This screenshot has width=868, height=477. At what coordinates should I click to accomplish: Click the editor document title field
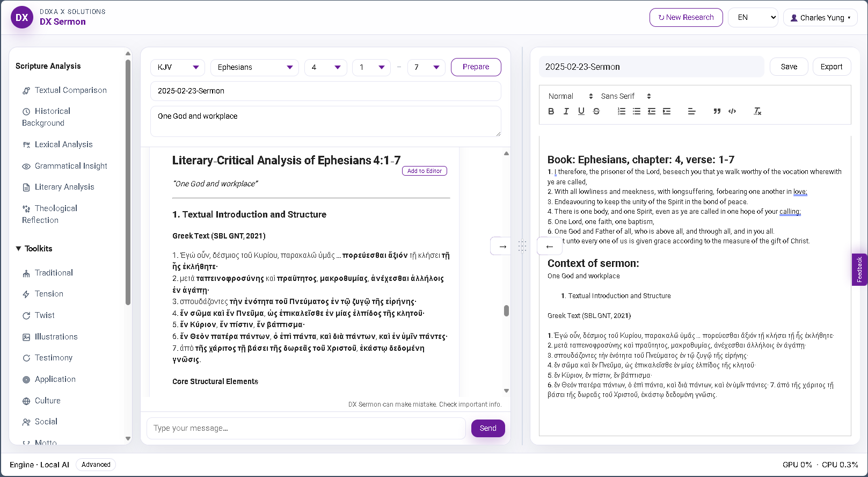tap(652, 67)
